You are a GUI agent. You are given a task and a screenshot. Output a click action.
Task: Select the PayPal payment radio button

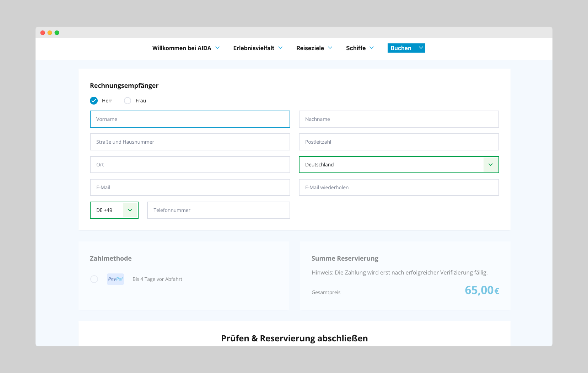pyautogui.click(x=94, y=279)
